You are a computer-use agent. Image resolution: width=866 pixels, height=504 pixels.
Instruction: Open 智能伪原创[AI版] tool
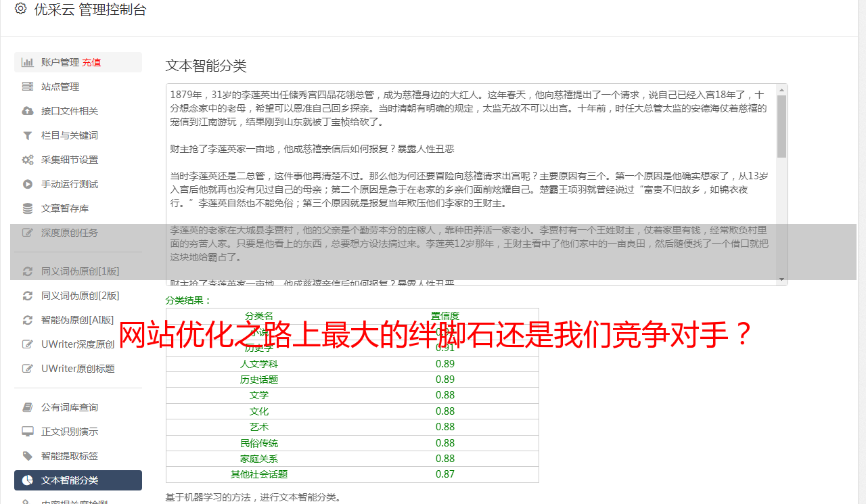click(x=78, y=320)
